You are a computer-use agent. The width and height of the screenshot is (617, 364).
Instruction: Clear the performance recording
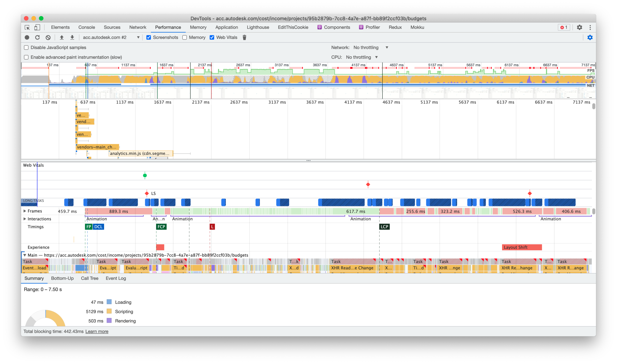[48, 37]
